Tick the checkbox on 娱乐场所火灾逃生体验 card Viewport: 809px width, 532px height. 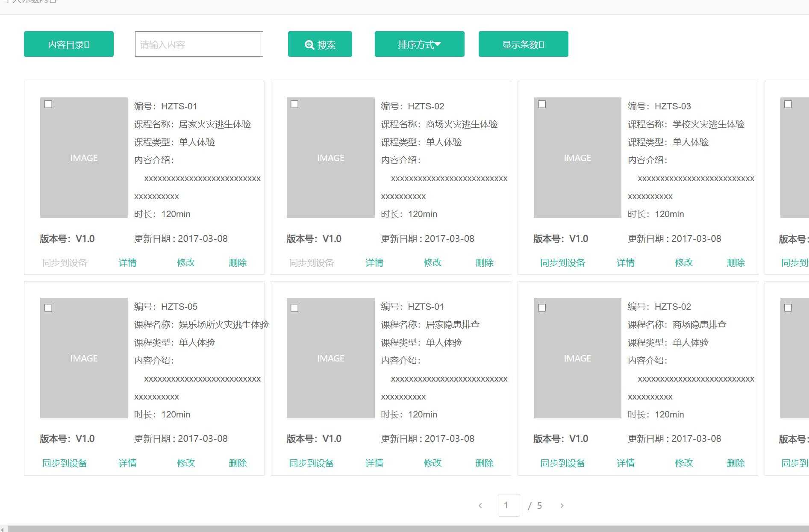point(48,308)
